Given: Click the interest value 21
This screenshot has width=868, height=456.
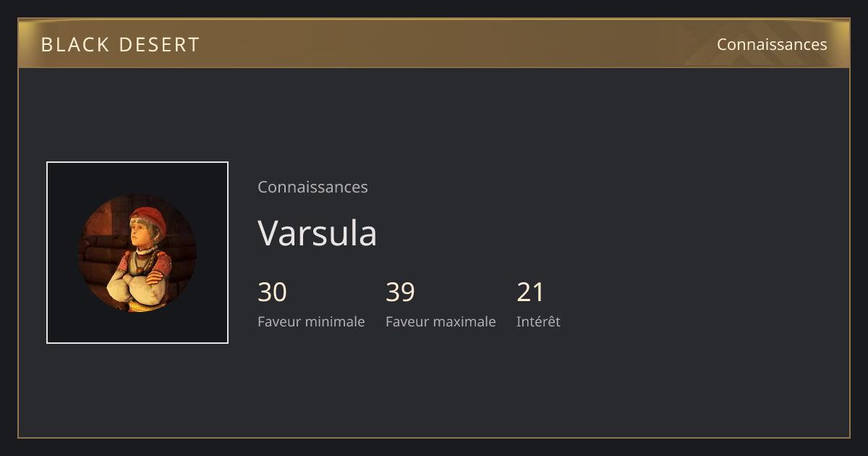Looking at the screenshot, I should (x=530, y=292).
